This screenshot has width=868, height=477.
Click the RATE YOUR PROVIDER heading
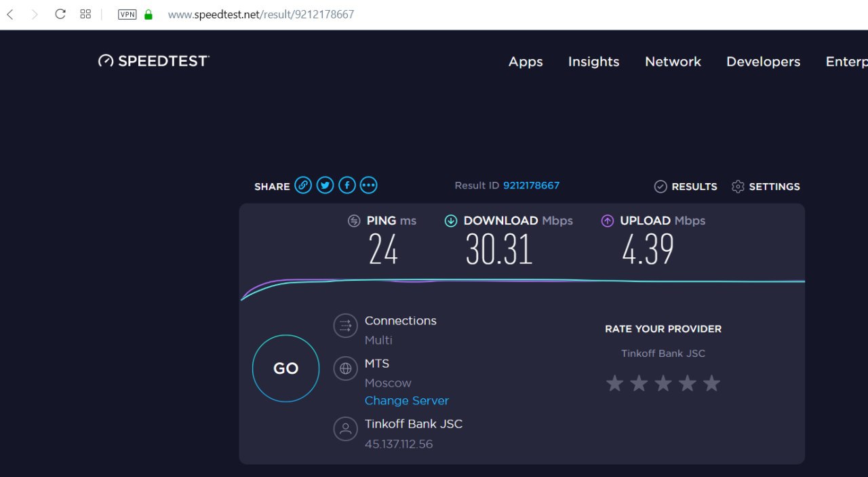[x=663, y=329]
